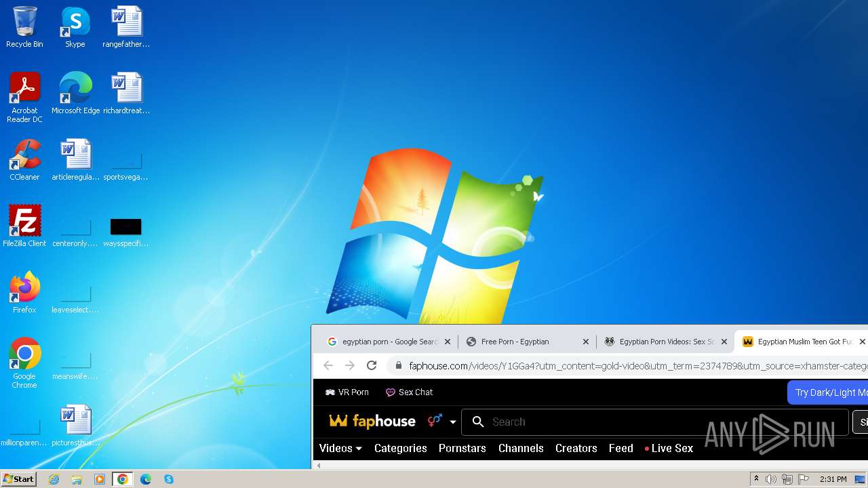Image resolution: width=868 pixels, height=488 pixels.
Task: Launch FileZilla Client from the desktop
Action: pos(24,226)
